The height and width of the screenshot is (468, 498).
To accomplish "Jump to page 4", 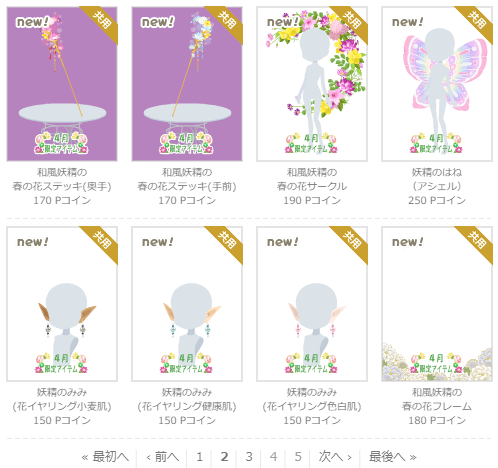I will coord(273,457).
